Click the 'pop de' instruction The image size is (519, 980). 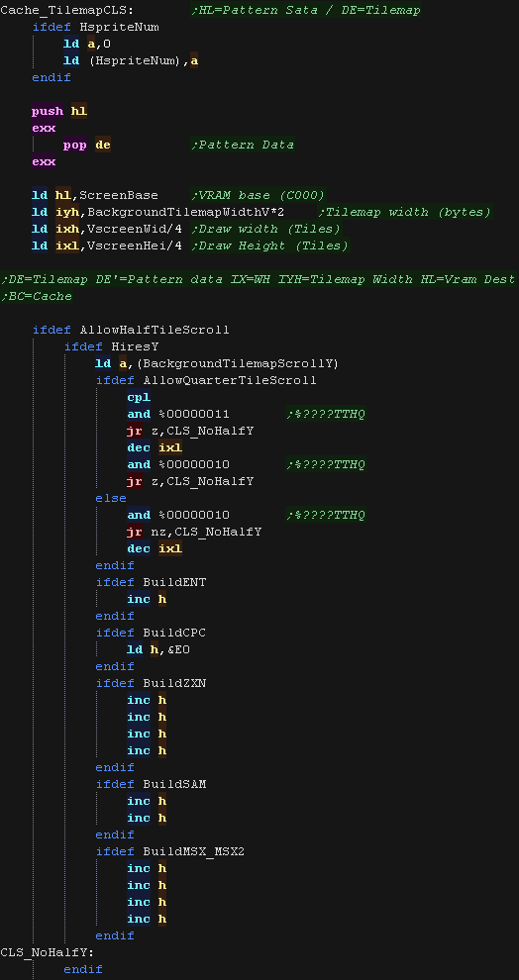(x=87, y=145)
